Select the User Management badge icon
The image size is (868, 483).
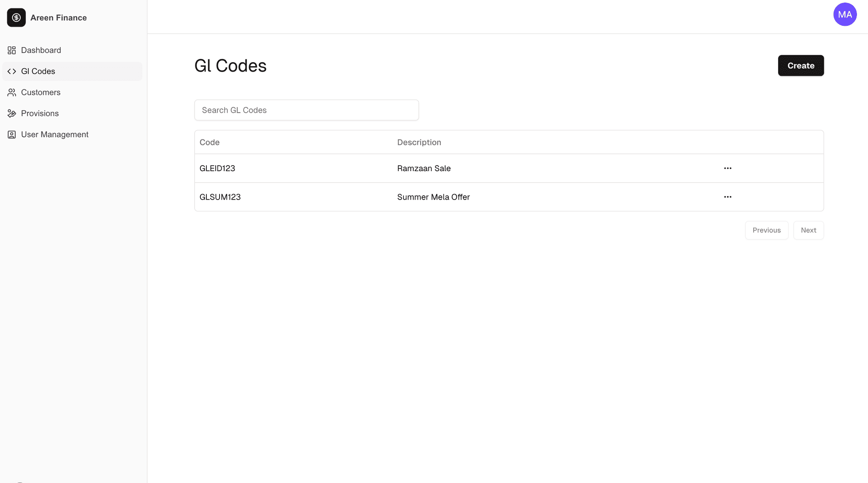click(12, 134)
